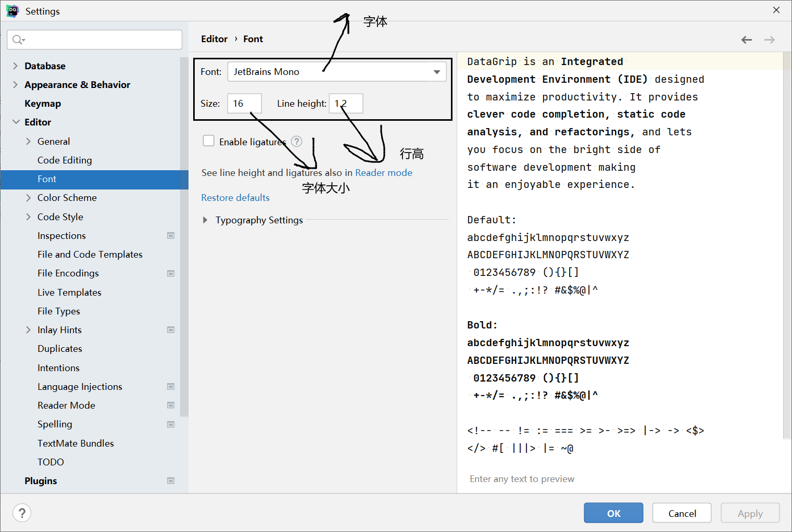The width and height of the screenshot is (792, 532).
Task: Click Editor in the breadcrumb
Action: (x=215, y=39)
